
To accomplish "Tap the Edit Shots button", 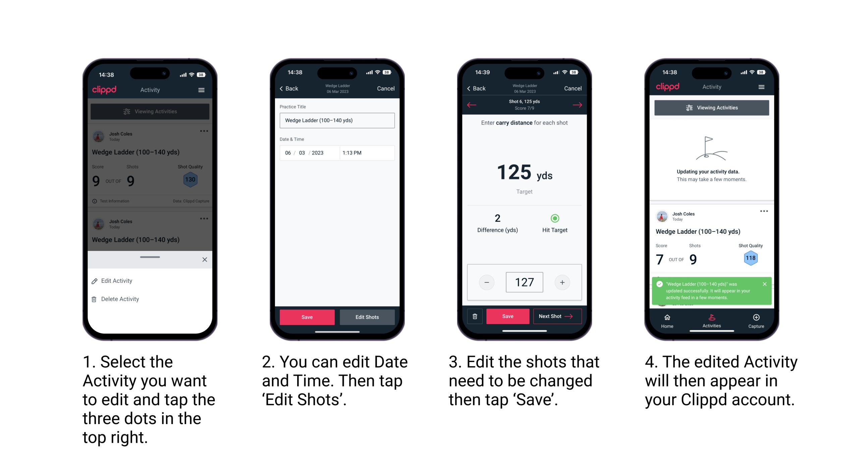I will 369,316.
